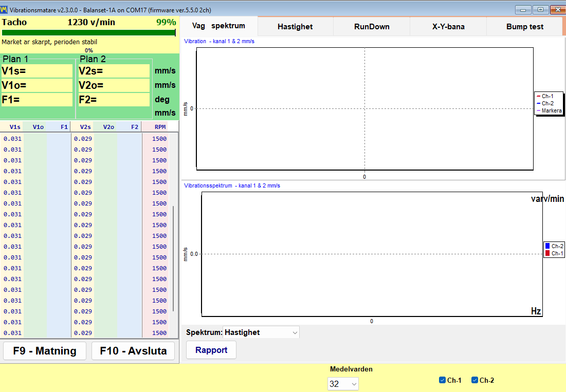Click the F10 - Avsluta button
Viewport: 566px width, 392px height.
click(133, 351)
